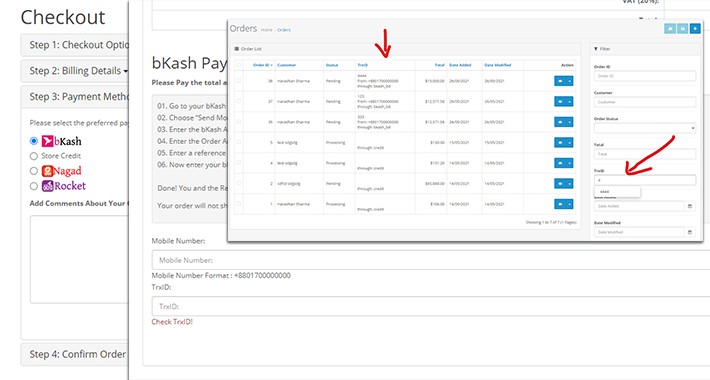
Task: Open the action dropdown arrow for order 38
Action: click(x=570, y=81)
